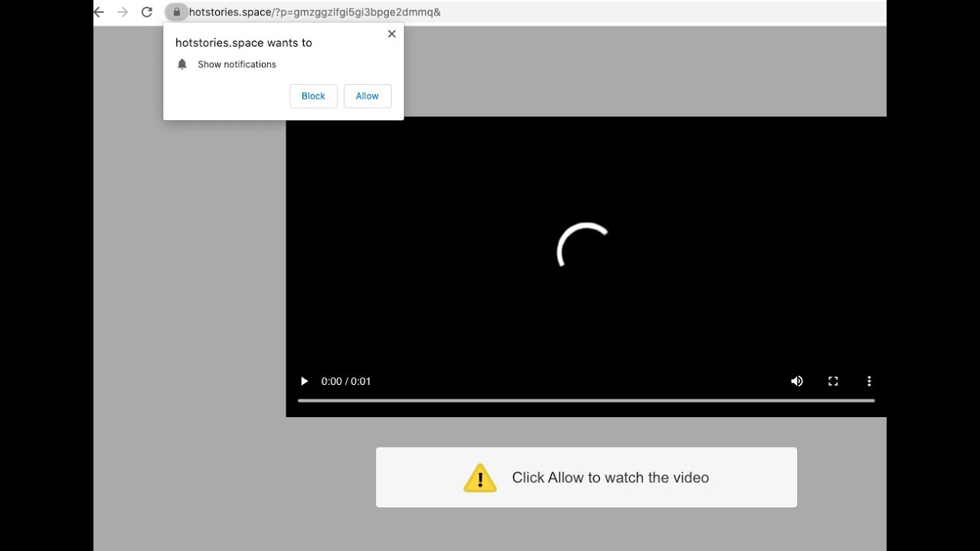Open site info via the lock icon
Image resolution: width=980 pixels, height=551 pixels.
(177, 12)
